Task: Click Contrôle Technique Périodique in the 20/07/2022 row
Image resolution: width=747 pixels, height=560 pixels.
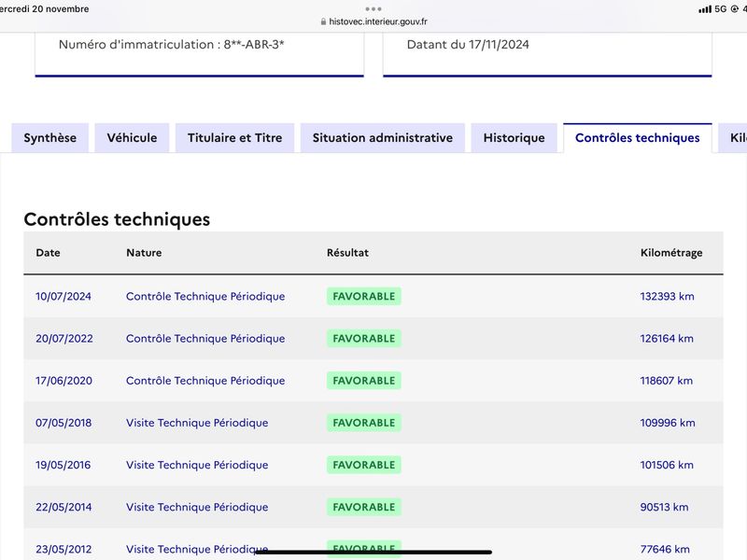Action: (205, 339)
